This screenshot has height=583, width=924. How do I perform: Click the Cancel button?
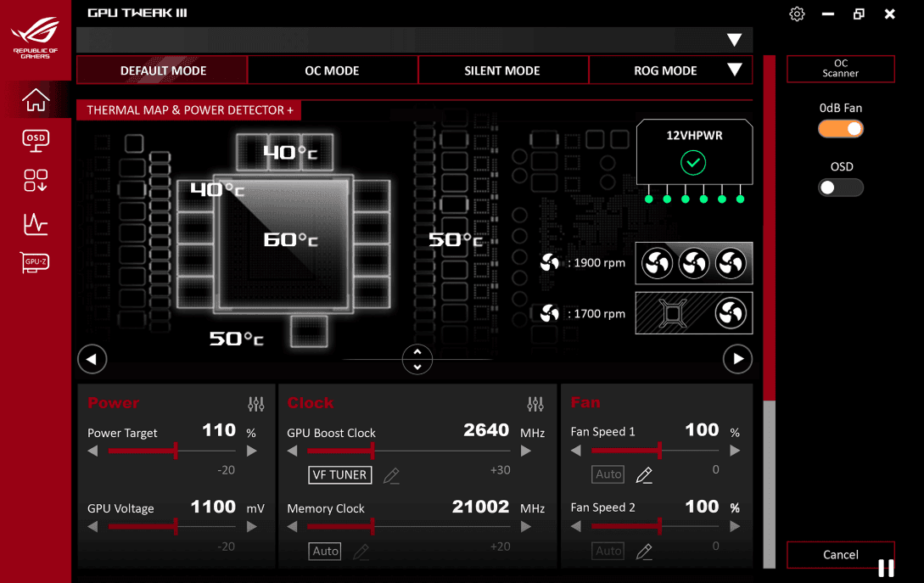[840, 555]
